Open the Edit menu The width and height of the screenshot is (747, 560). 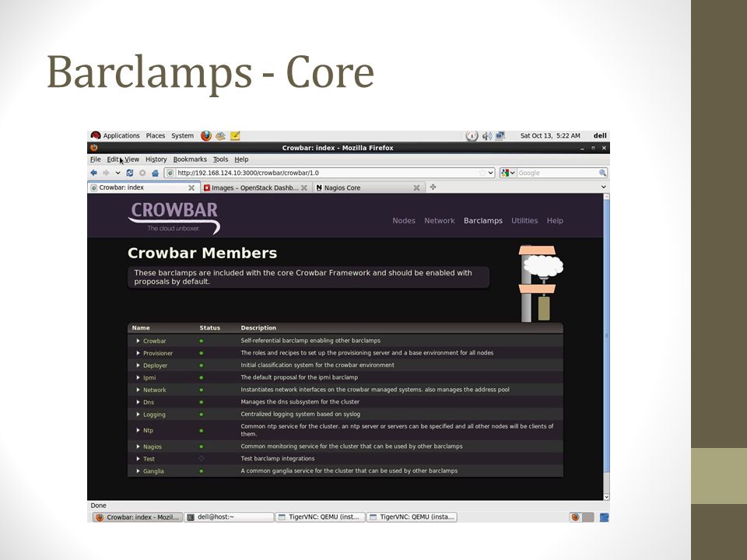coord(112,159)
